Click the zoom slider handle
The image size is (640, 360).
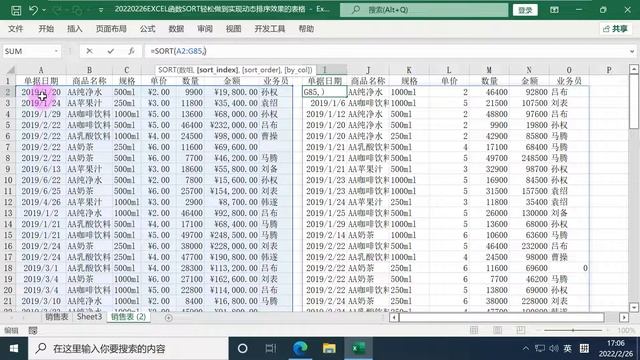pos(573,330)
